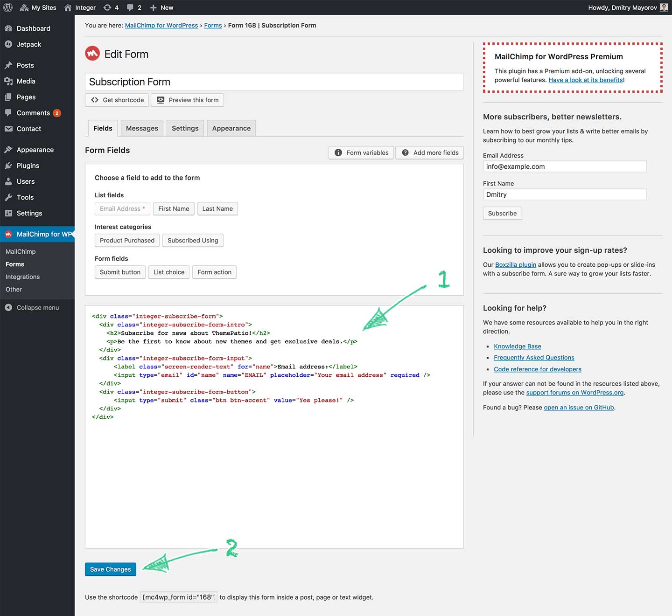This screenshot has height=616, width=672.
Task: Click the preview screen icon
Action: point(161,100)
